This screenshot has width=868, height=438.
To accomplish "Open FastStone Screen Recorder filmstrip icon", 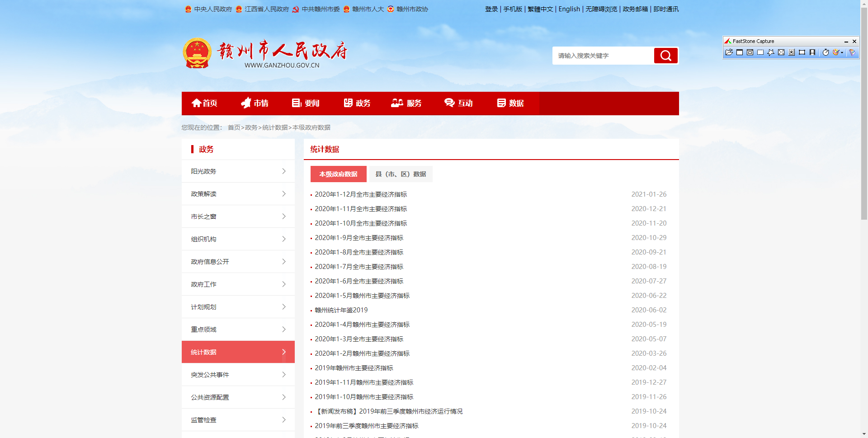I will pyautogui.click(x=812, y=52).
